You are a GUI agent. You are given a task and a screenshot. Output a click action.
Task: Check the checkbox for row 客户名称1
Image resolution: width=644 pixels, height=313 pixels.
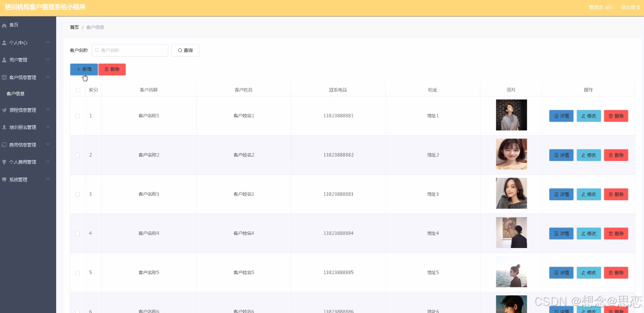pyautogui.click(x=77, y=116)
